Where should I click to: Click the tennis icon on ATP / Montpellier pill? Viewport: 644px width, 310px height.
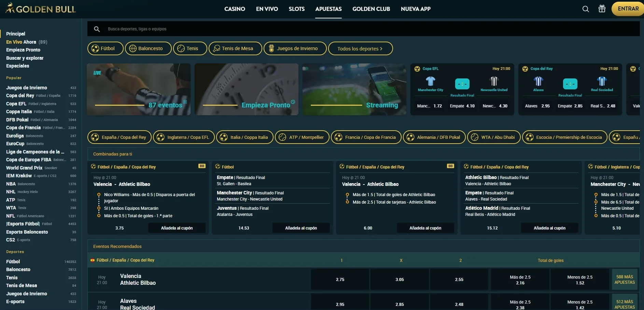pos(282,137)
